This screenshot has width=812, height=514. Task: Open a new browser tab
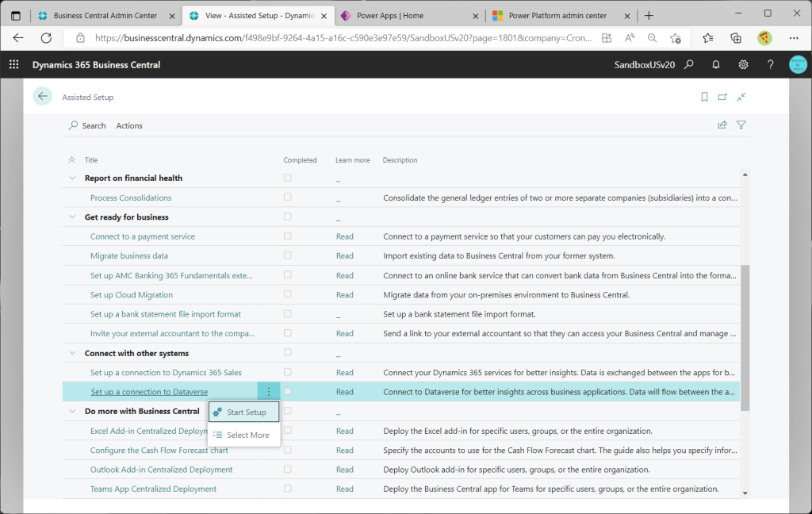[x=649, y=16]
